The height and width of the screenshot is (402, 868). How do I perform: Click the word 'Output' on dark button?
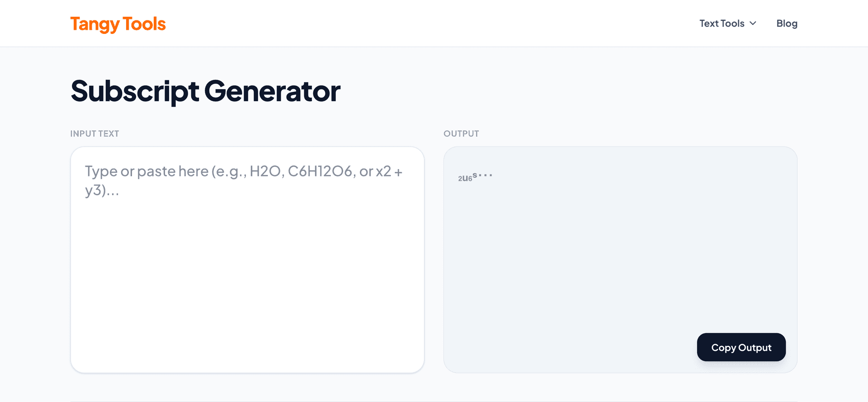pos(755,347)
